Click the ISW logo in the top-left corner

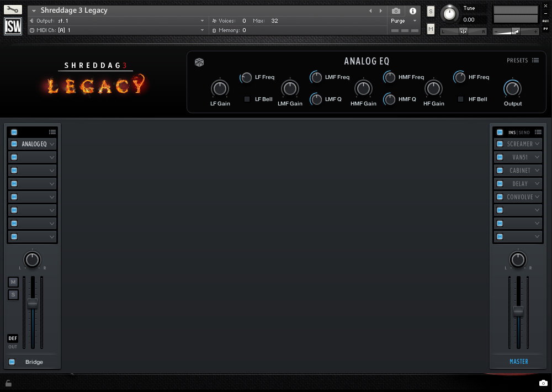point(12,25)
